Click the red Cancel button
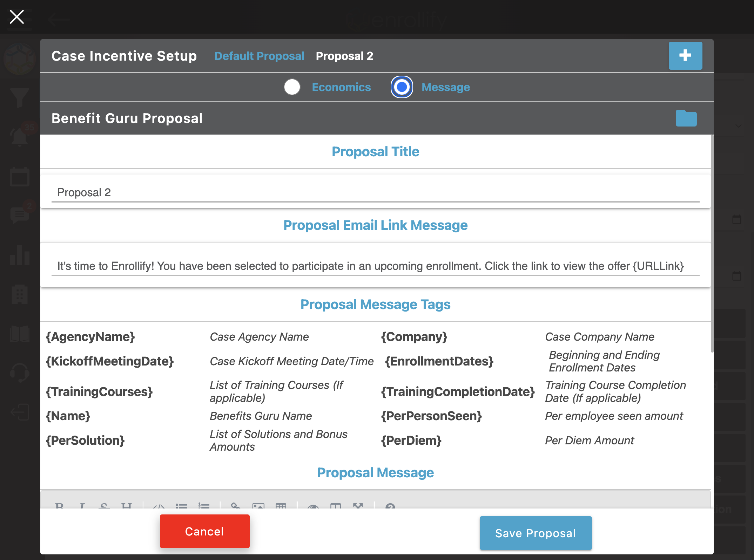Viewport: 754px width, 560px height. point(205,531)
